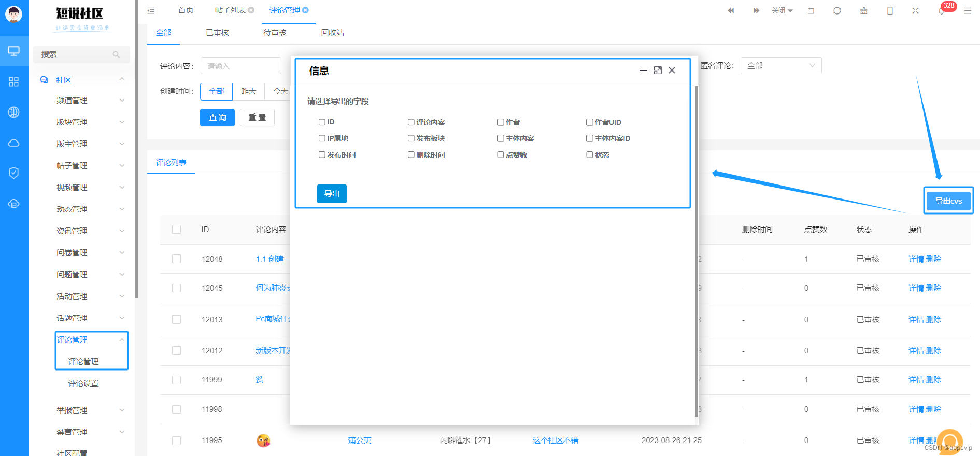Check the ID export field
This screenshot has width=980, height=456.
[x=322, y=122]
